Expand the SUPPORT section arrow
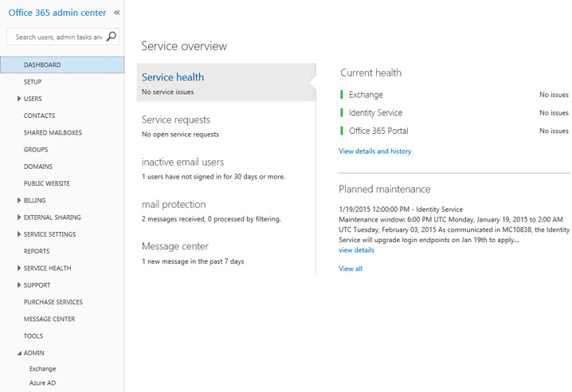The height and width of the screenshot is (392, 572). coord(19,284)
